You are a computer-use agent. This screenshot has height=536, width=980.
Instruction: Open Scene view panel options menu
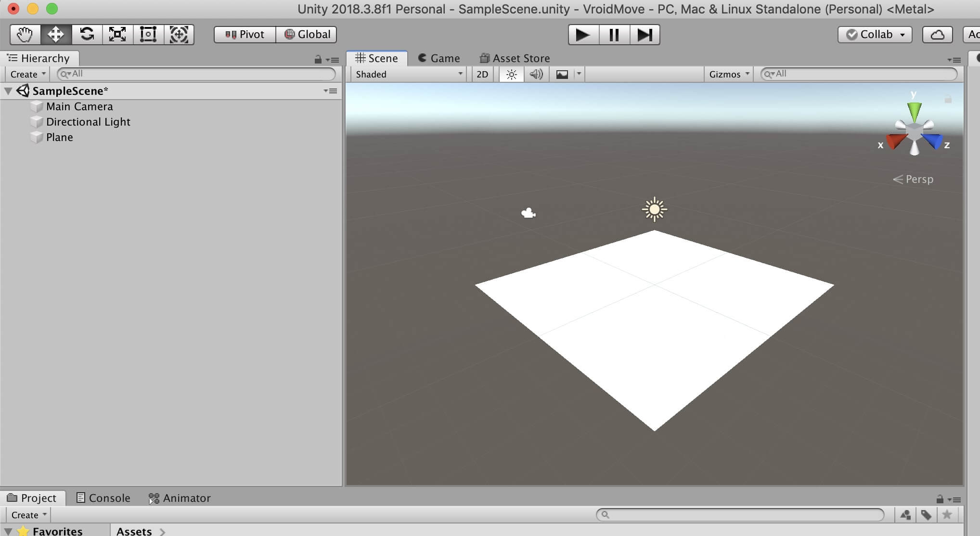[954, 60]
